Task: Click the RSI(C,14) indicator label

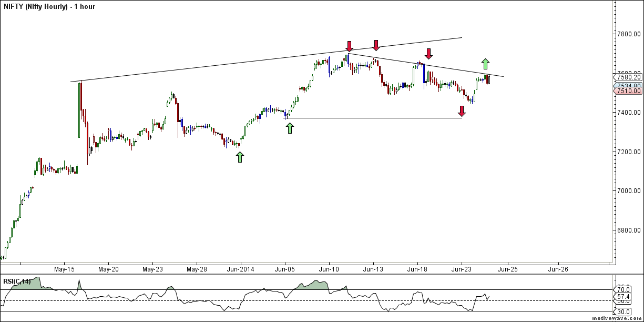Action: click(16, 281)
